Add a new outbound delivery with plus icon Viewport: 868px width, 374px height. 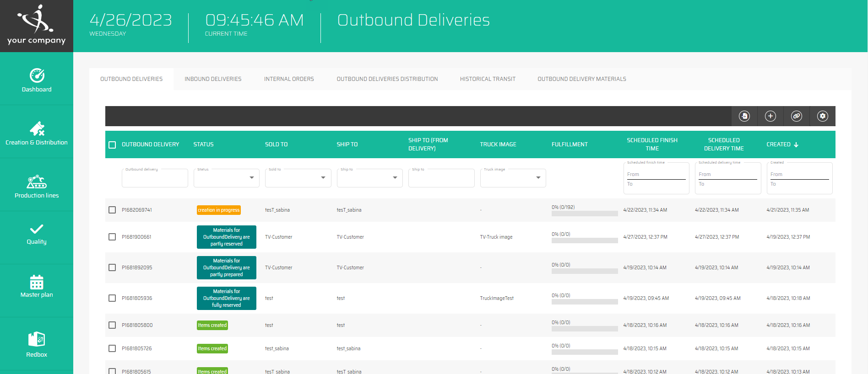click(770, 116)
